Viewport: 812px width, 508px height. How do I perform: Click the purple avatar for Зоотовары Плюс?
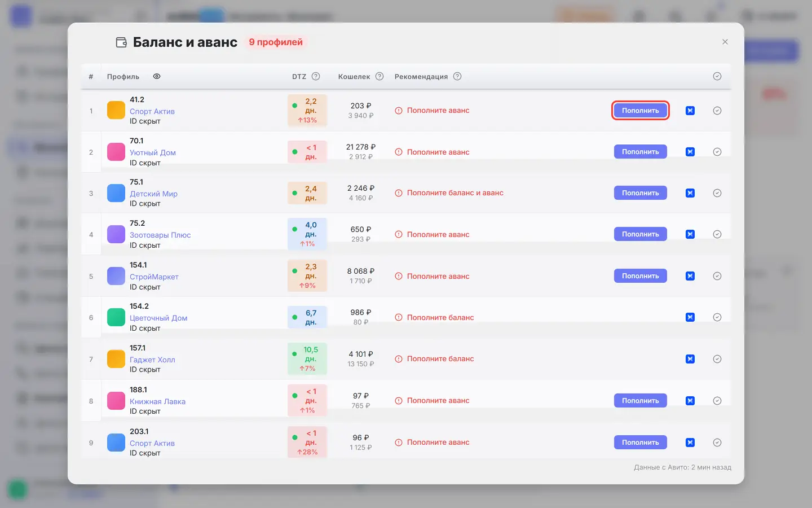[116, 234]
